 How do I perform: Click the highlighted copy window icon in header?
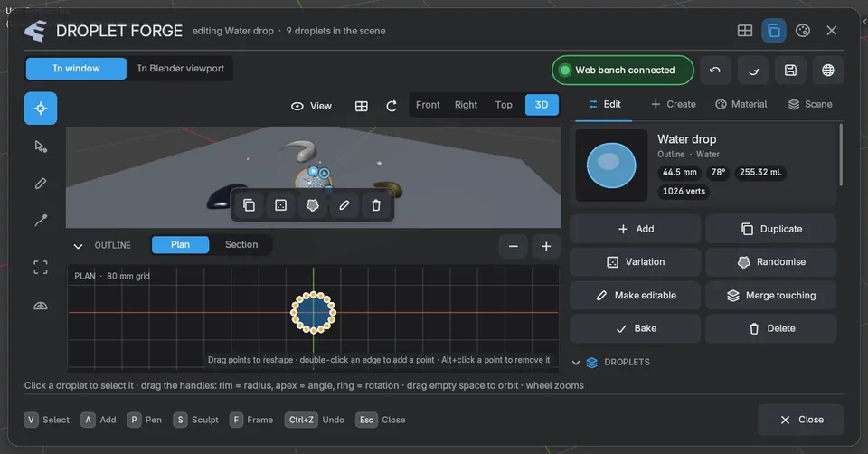click(x=774, y=31)
